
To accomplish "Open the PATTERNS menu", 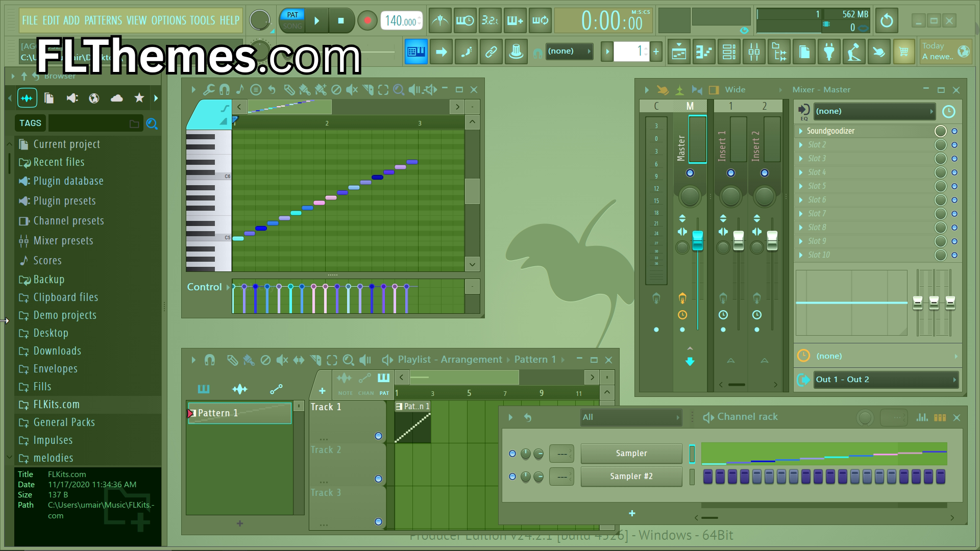I will (x=103, y=20).
